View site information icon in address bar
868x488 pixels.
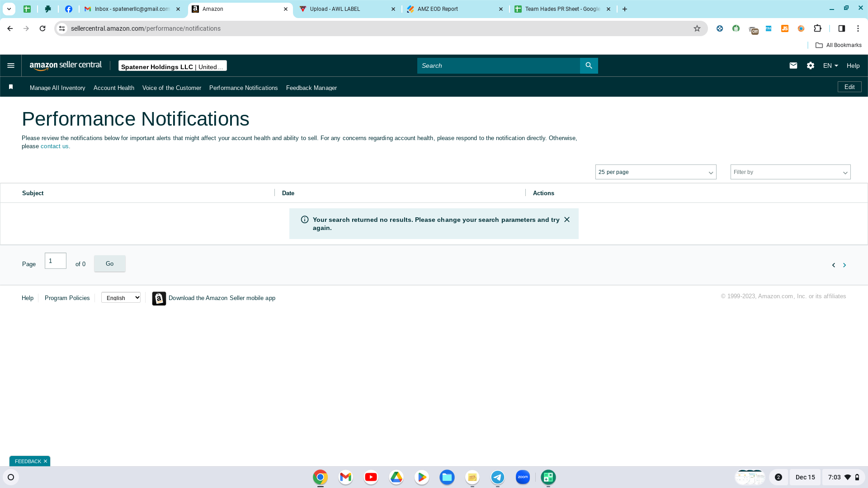pyautogui.click(x=62, y=28)
